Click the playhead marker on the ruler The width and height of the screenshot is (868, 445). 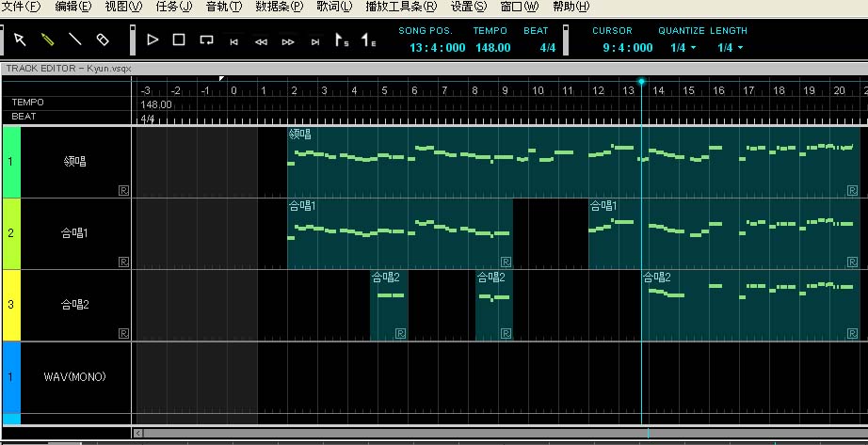coord(641,81)
